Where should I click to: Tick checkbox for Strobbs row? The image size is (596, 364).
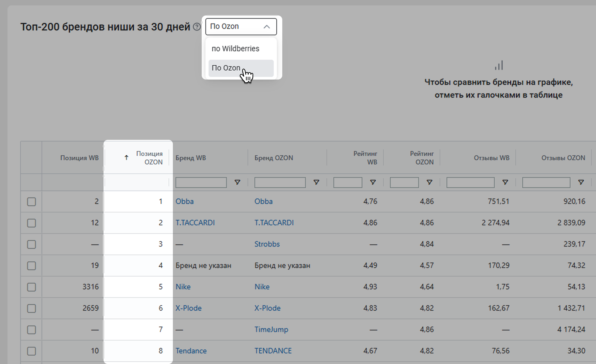point(31,244)
